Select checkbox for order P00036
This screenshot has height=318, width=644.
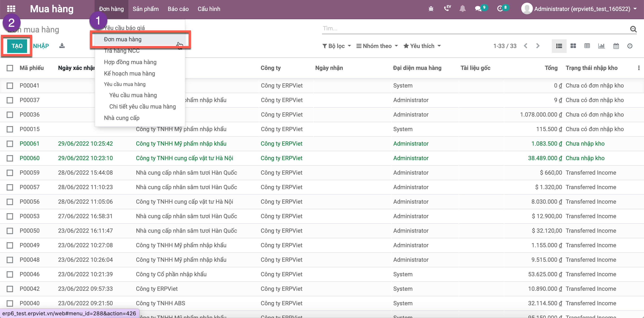[x=10, y=115]
